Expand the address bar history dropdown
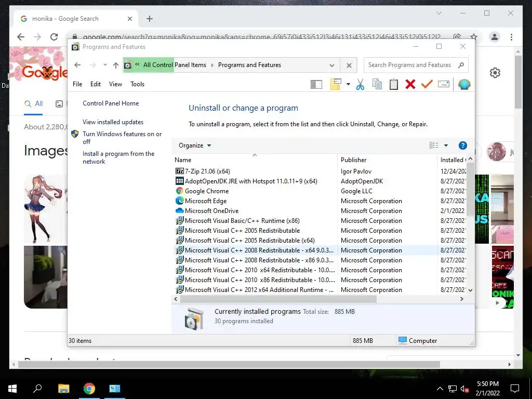This screenshot has height=399, width=532. [x=332, y=65]
